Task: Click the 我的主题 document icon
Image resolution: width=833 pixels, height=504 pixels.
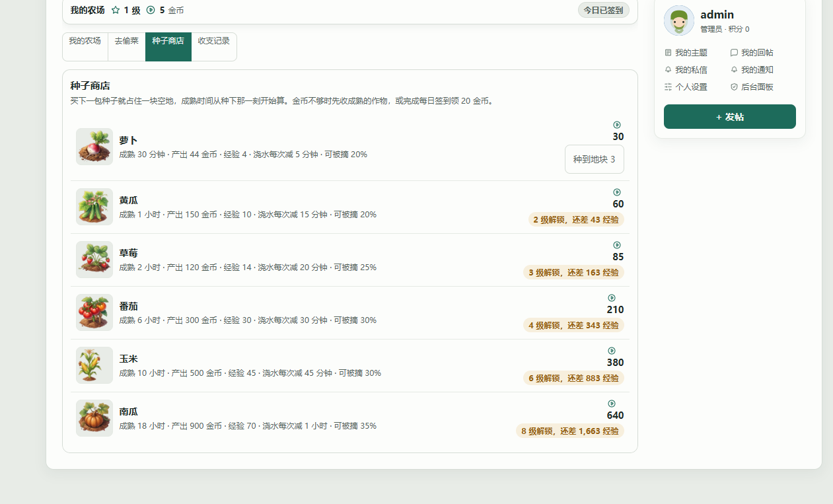Action: pyautogui.click(x=668, y=52)
